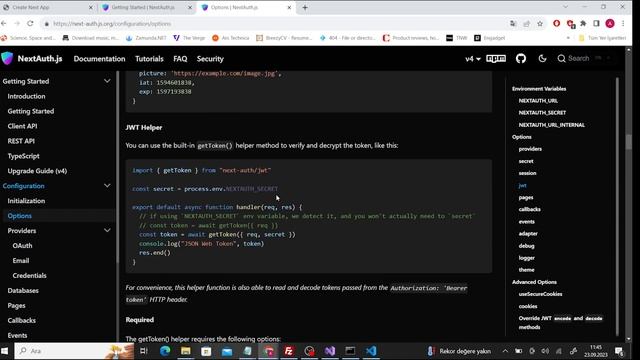The height and width of the screenshot is (360, 640).
Task: Open the system tray volume icon
Action: pyautogui.click(x=545, y=351)
